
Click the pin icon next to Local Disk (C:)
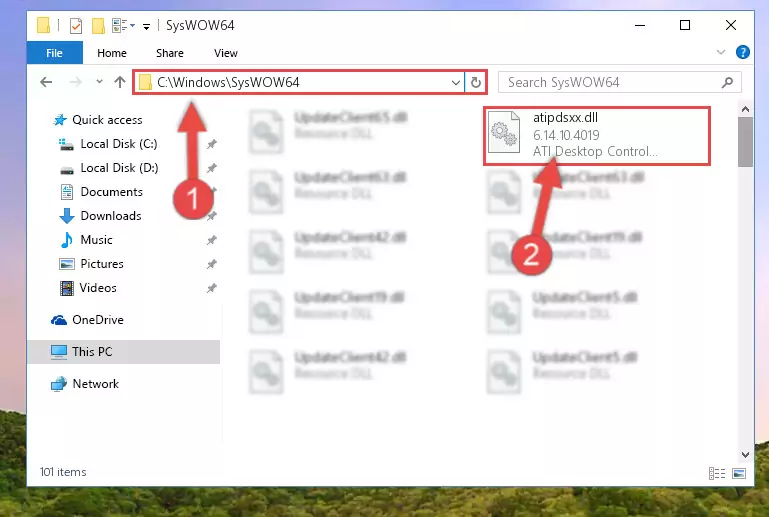point(211,144)
